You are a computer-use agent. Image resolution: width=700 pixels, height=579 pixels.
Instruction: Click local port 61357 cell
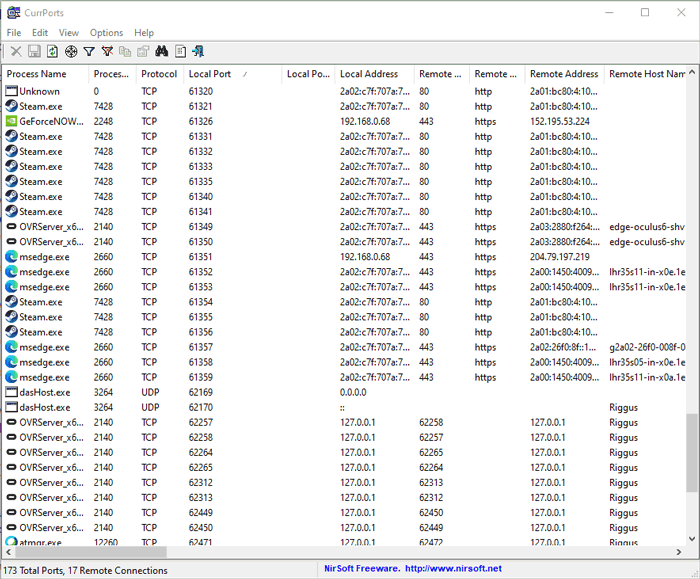(200, 347)
